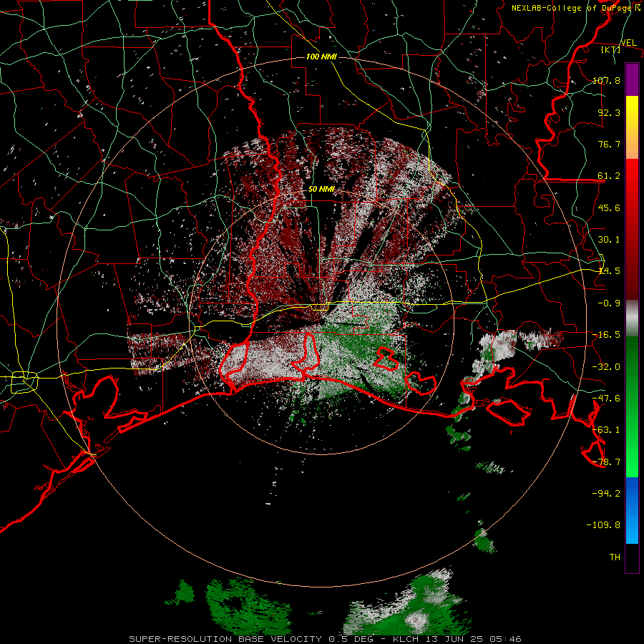Click the -32.0 velocity scale value

coord(606,366)
